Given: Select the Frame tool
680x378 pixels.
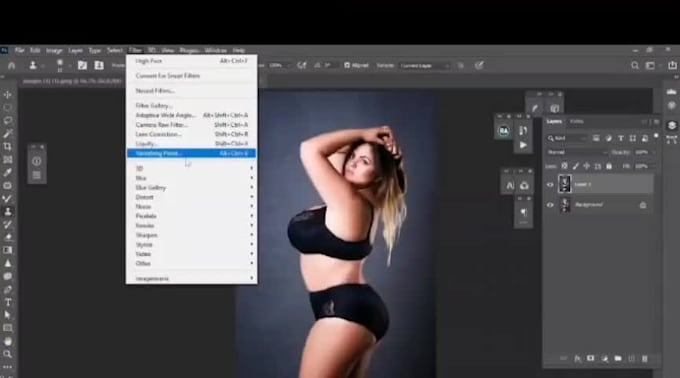Looking at the screenshot, I should tap(7, 160).
